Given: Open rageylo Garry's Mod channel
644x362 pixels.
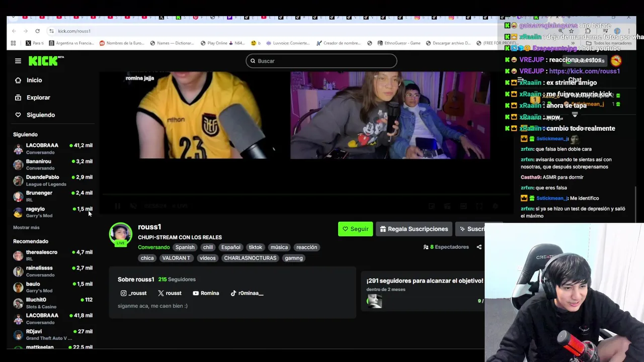Looking at the screenshot, I should click(x=52, y=212).
